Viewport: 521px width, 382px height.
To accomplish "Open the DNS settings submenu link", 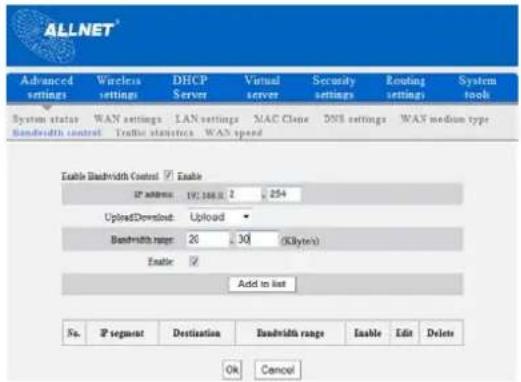I will pos(355,119).
